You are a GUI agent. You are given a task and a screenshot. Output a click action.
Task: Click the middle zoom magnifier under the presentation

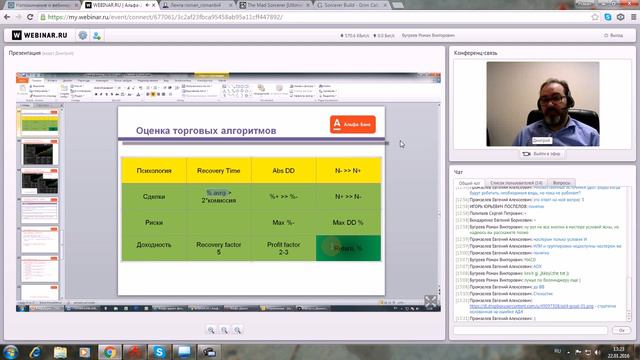pos(224,330)
